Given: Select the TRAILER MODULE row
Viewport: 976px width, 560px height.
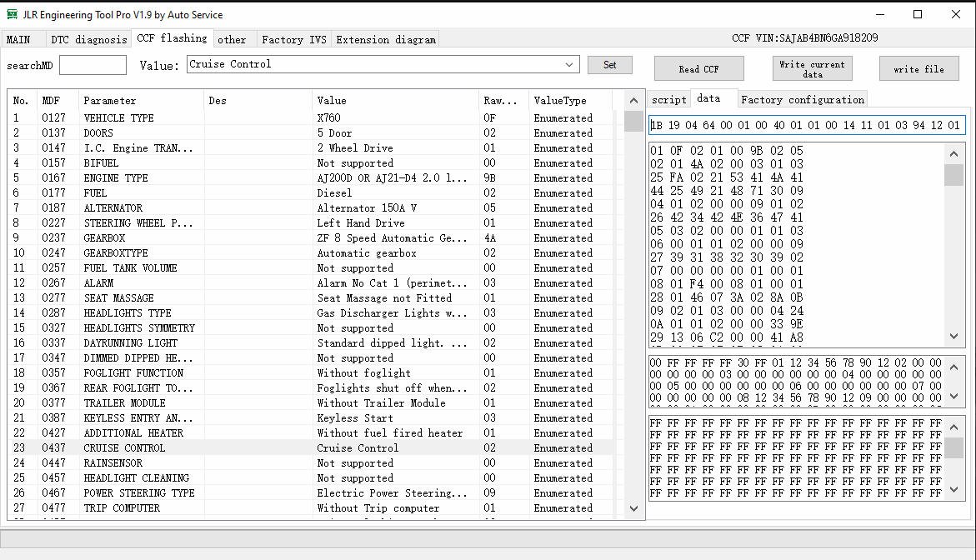Looking at the screenshot, I should click(311, 402).
